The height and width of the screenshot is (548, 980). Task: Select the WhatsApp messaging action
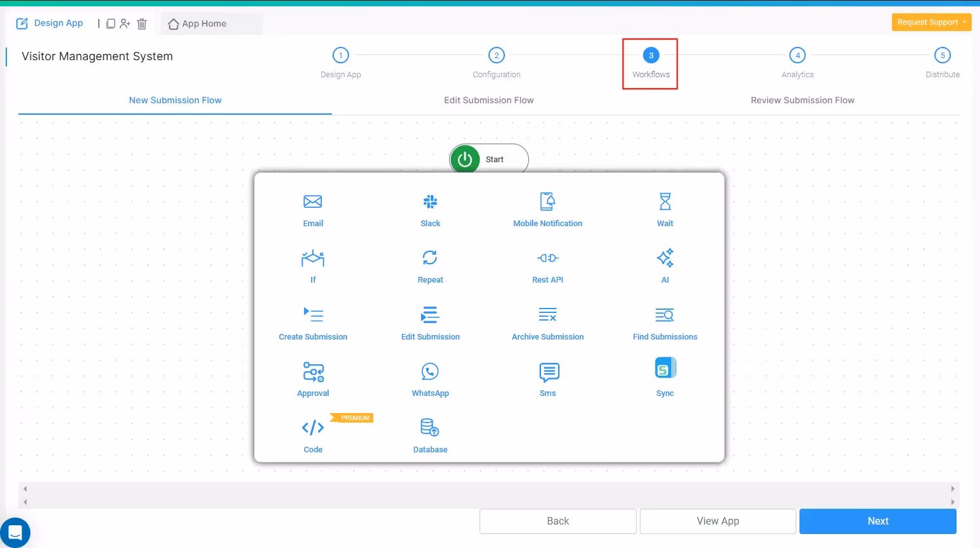tap(430, 379)
